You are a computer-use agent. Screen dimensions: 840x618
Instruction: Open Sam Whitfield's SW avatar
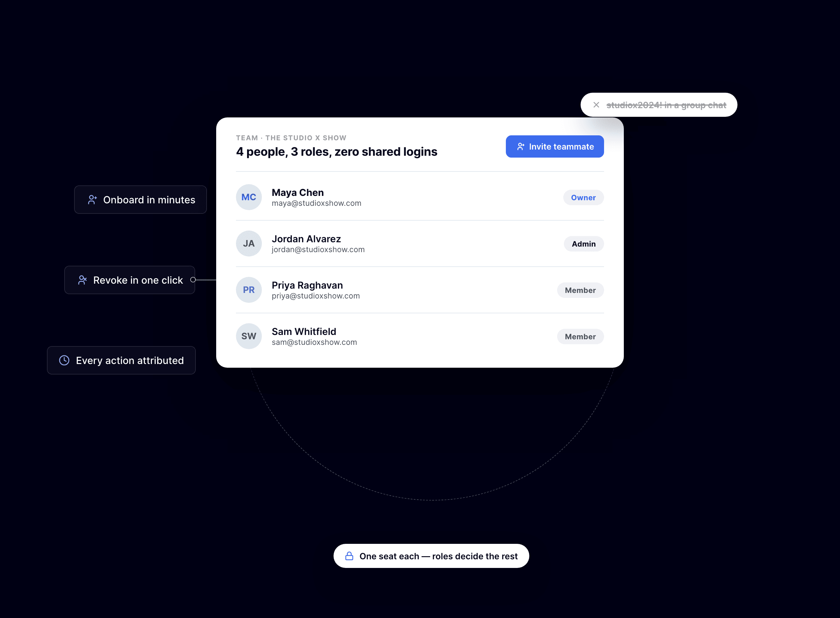click(249, 336)
